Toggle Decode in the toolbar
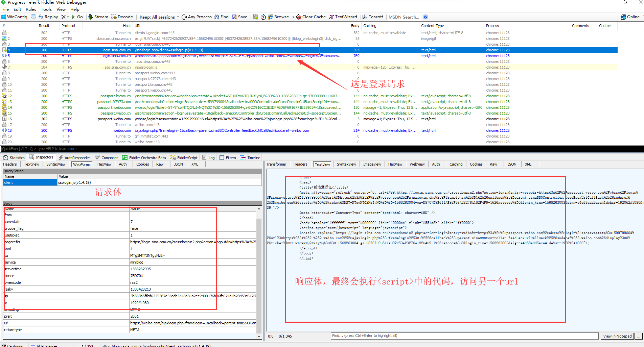Image resolution: width=644 pixels, height=347 pixels. tap(122, 17)
